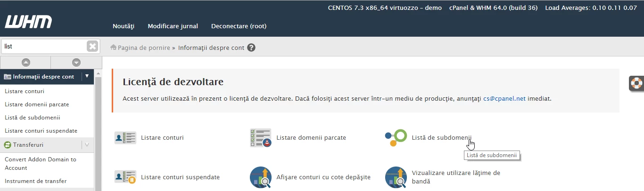644x191 pixels.
Task: Open Vizualizare utilizare lăţime de bandă icon
Action: click(x=396, y=177)
